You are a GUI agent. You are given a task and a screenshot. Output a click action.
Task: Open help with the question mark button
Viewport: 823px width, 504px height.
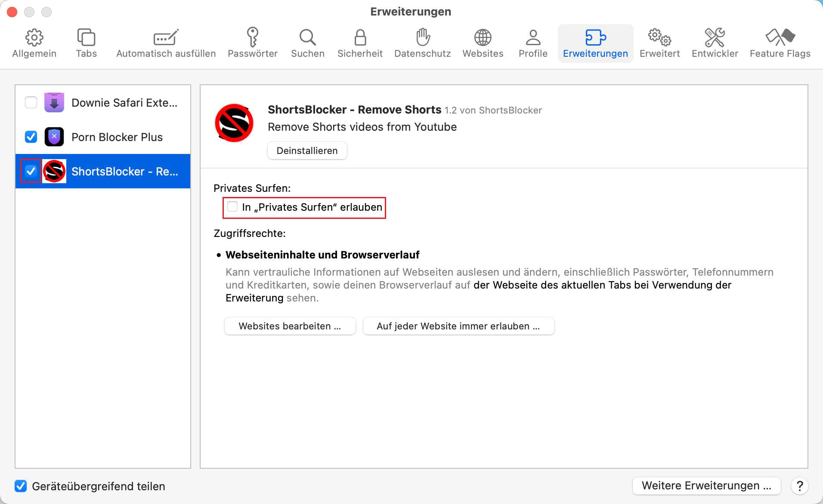tap(799, 486)
